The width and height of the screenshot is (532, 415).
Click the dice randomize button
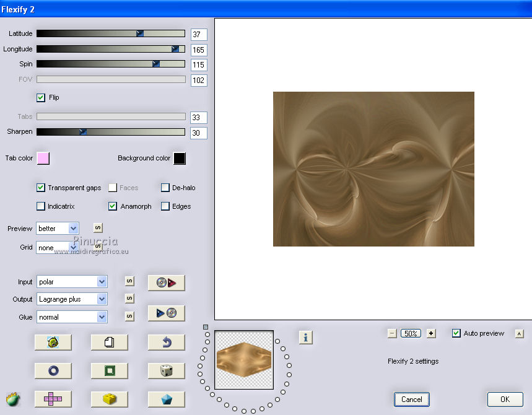(x=166, y=370)
